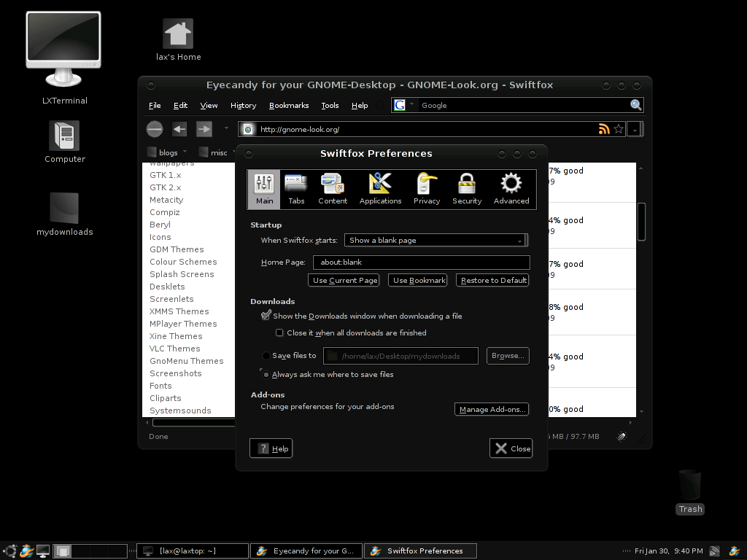The width and height of the screenshot is (747, 560).
Task: Select Always ask me where to save
Action: pos(266,375)
